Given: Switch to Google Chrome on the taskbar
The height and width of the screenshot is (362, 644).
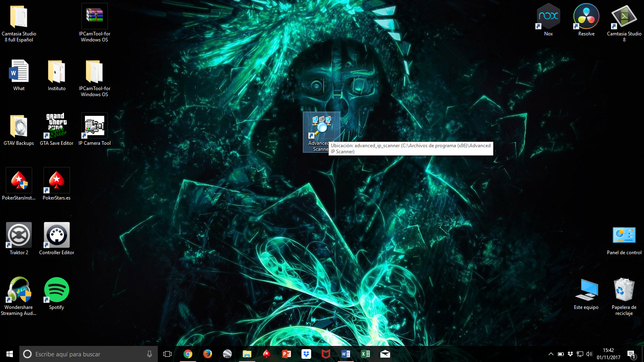Looking at the screenshot, I should 188,354.
